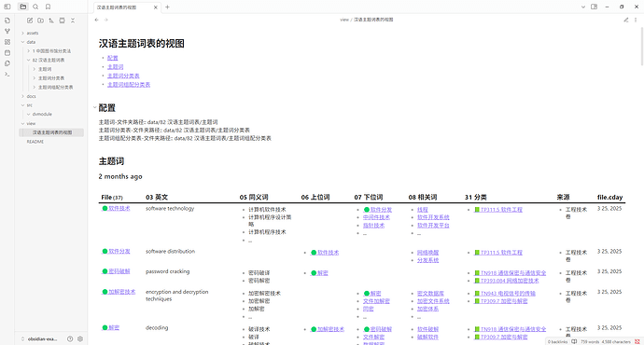Toggle the left sidebar panel icon
The height and width of the screenshot is (345, 644).
click(7, 7)
